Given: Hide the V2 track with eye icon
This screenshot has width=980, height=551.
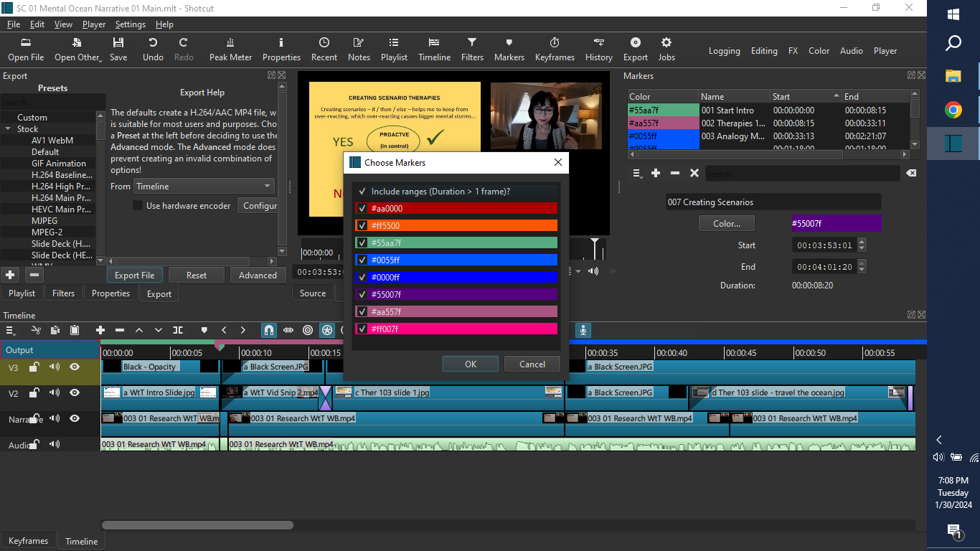Looking at the screenshot, I should 75,393.
